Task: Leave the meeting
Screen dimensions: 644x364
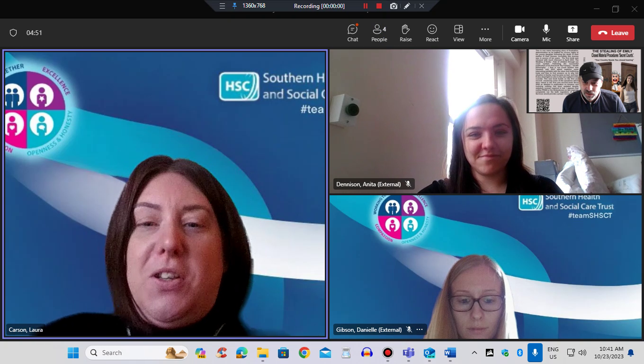Action: point(612,33)
